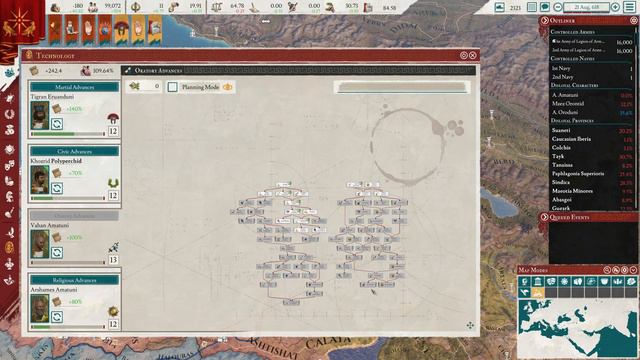
Task: Click the stability scales icon in top bar
Action: click(x=217, y=7)
